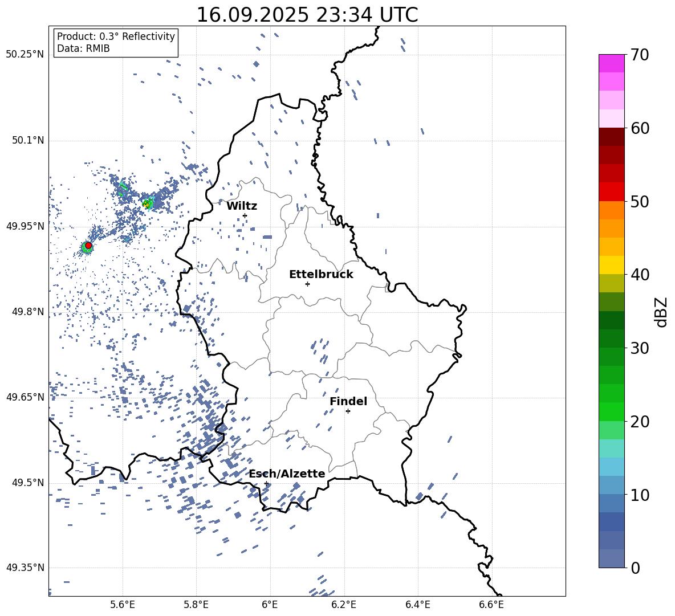Click the colorbar tick value 30
Screen dimensions: 675x616
click(640, 348)
